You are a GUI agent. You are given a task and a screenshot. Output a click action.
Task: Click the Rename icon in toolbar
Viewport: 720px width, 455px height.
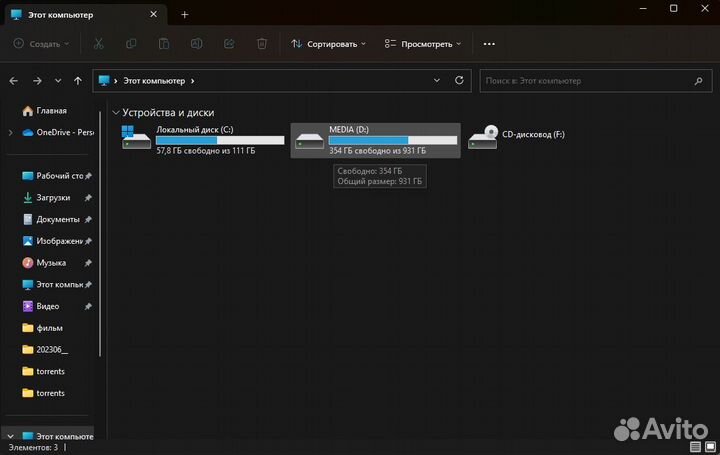tap(197, 44)
